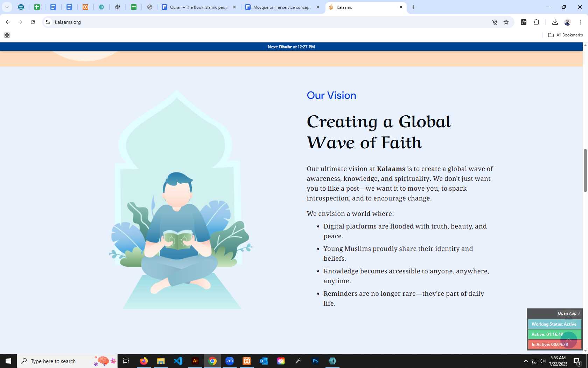Open the Chrome three-dot menu
The height and width of the screenshot is (368, 588).
point(580,22)
